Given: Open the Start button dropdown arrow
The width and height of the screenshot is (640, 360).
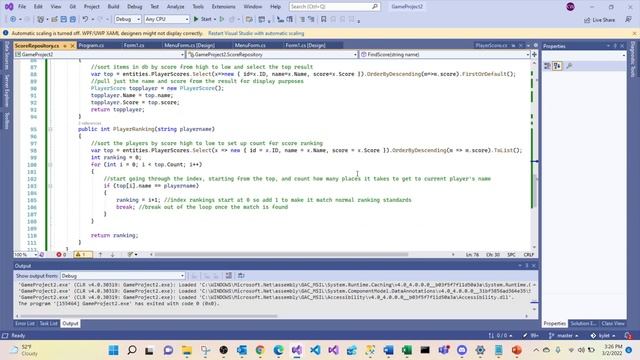Looking at the screenshot, I should tap(215, 19).
